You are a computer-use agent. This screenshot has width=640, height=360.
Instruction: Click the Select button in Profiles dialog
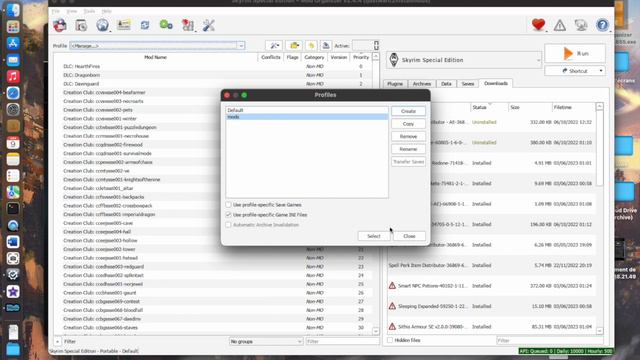tap(373, 236)
